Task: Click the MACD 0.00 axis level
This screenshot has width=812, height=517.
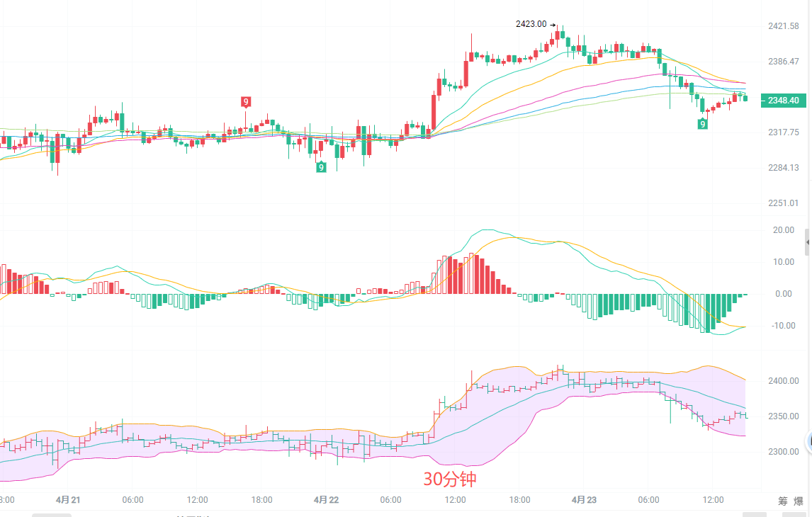Action: point(783,294)
